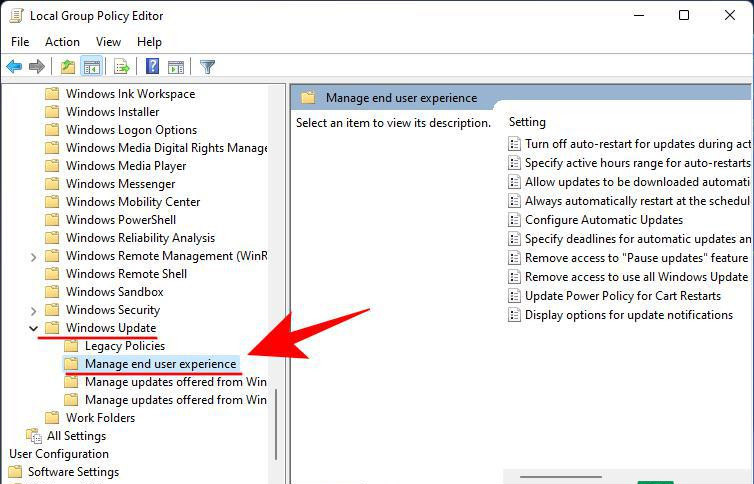Select Windows Remote Shell folder

tap(126, 273)
